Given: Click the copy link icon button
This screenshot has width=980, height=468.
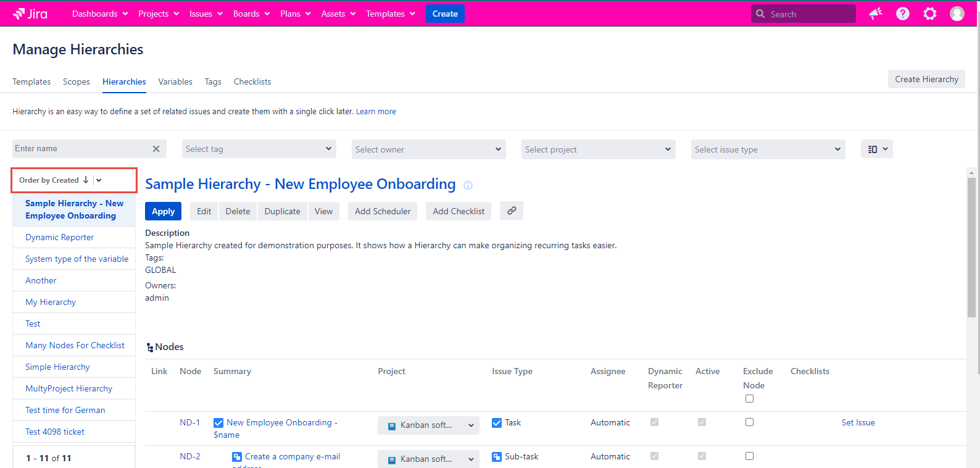Looking at the screenshot, I should (x=511, y=211).
